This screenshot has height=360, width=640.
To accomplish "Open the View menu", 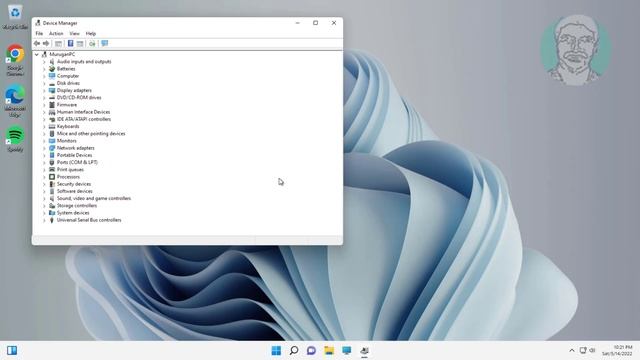I will point(74,33).
